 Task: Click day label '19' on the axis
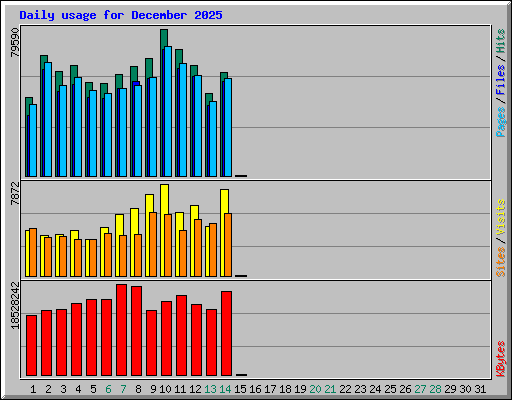300,389
